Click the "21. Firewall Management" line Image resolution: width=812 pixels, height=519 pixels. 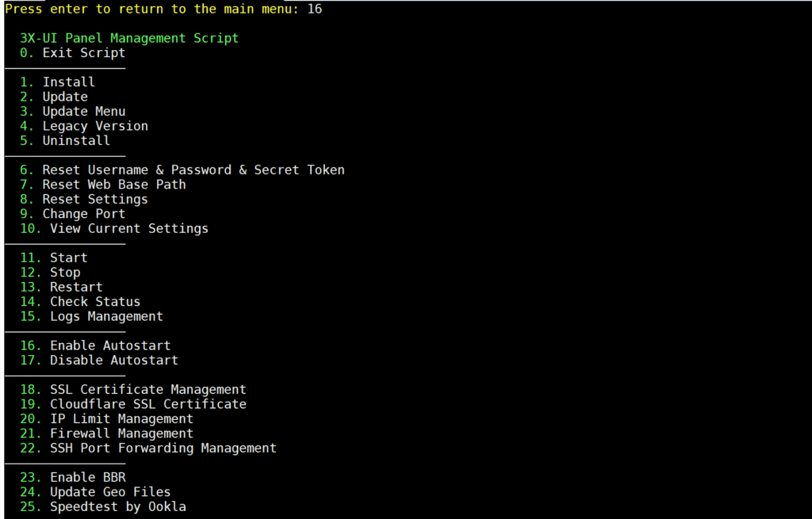click(x=107, y=433)
